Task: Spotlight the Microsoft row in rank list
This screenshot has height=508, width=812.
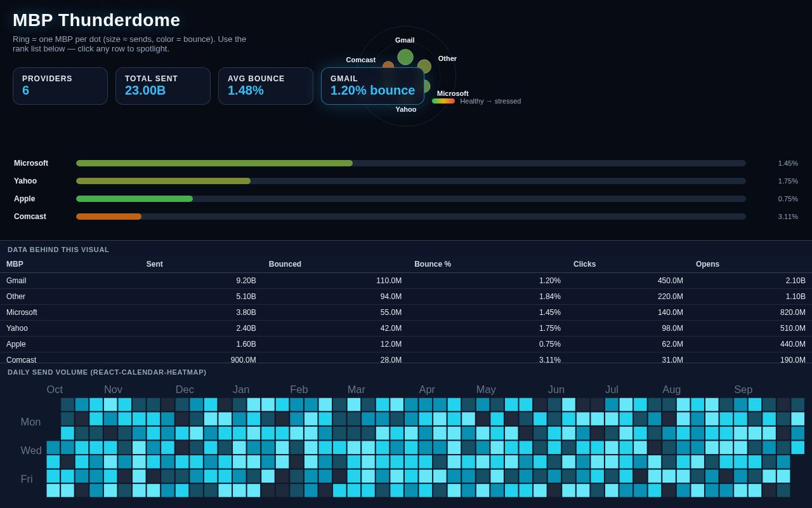Action: point(406,163)
